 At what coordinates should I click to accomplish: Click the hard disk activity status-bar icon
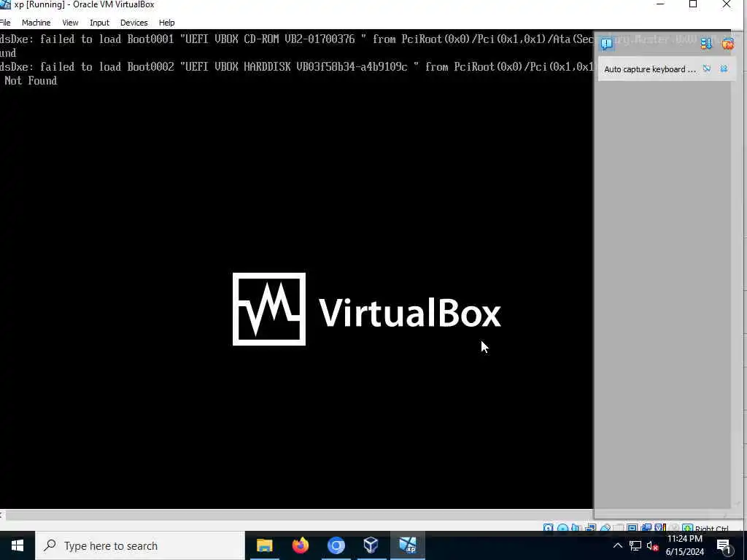click(549, 528)
